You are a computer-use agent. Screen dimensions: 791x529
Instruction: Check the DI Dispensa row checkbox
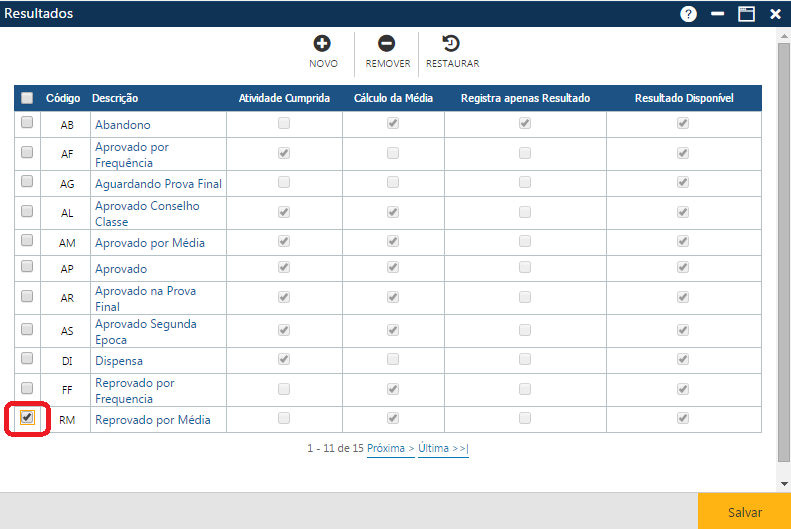pos(27,358)
